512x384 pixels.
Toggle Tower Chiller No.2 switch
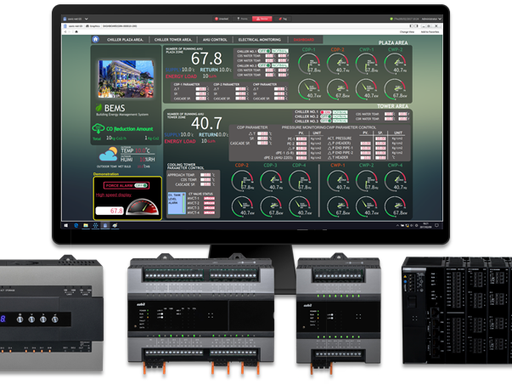(x=325, y=117)
